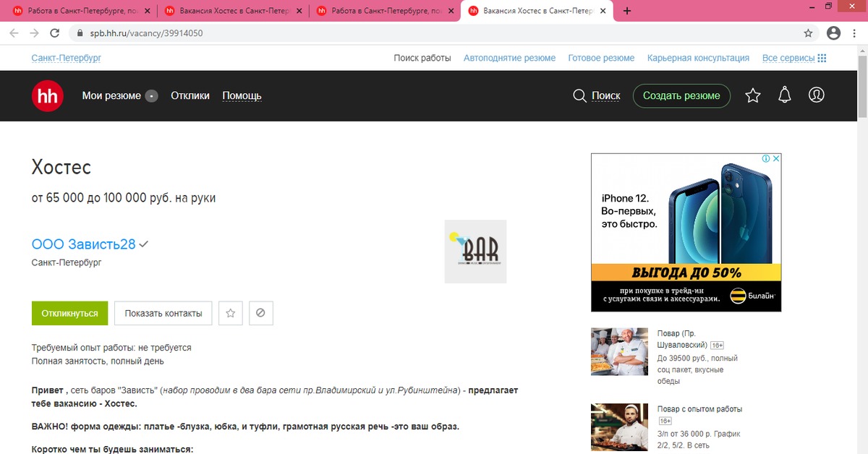Open Помощь menu item
The width and height of the screenshot is (868, 454).
click(x=242, y=95)
